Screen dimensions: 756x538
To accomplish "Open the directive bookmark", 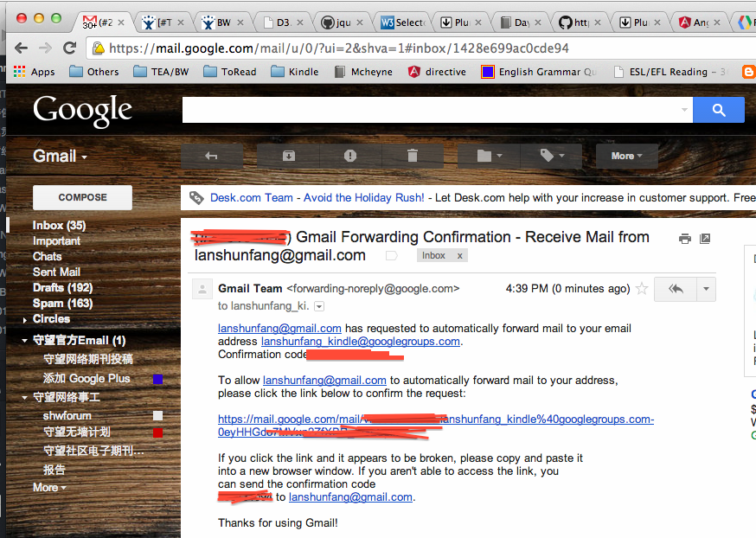I will 438,72.
